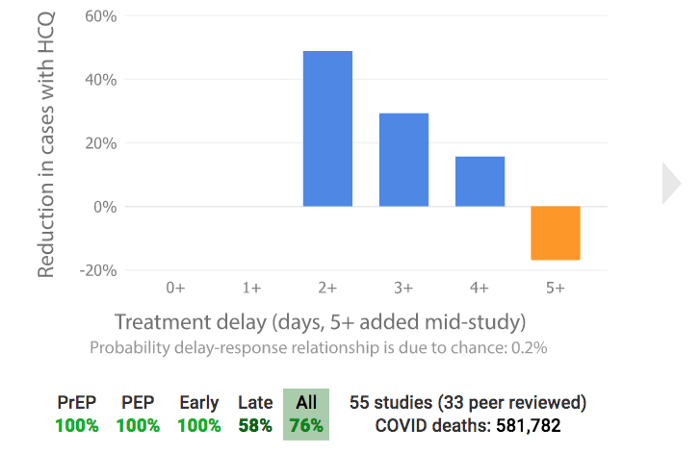Select the PrEP 100% tab
700x452 pixels.
tap(77, 414)
